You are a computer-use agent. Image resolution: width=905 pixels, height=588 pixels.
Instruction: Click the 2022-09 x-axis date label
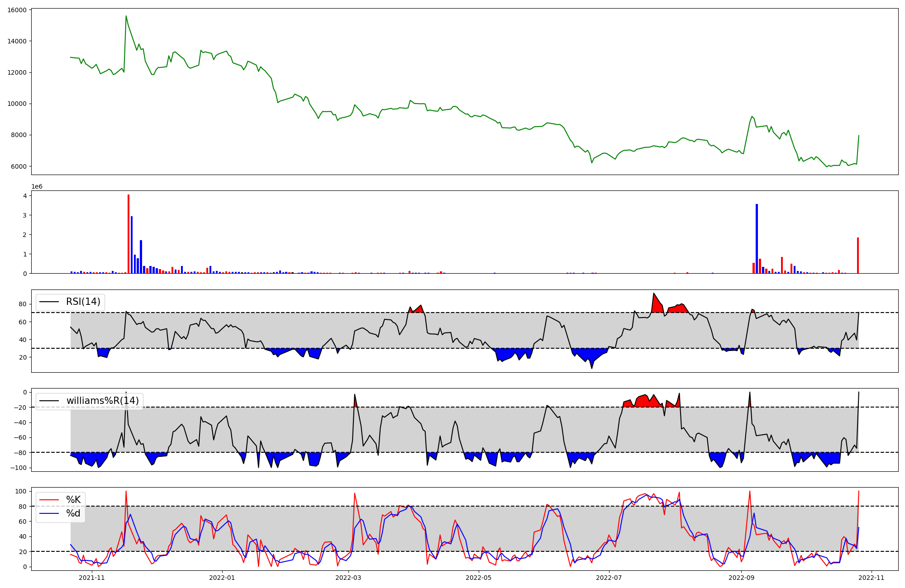[742, 578]
